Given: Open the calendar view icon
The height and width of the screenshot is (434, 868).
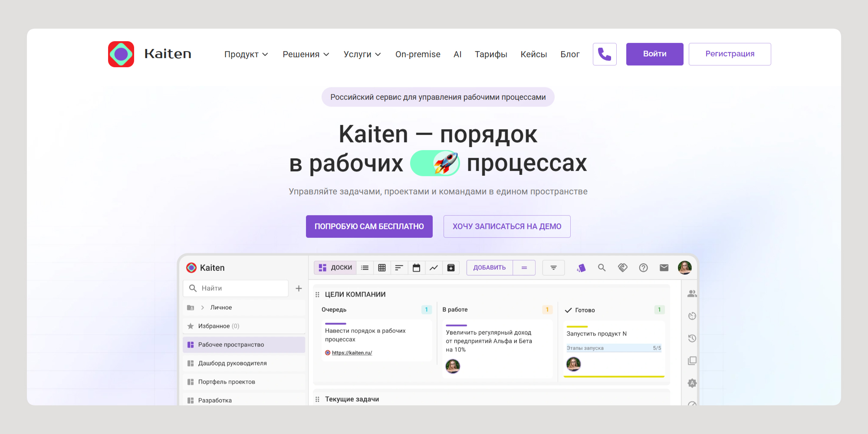Looking at the screenshot, I should 416,268.
